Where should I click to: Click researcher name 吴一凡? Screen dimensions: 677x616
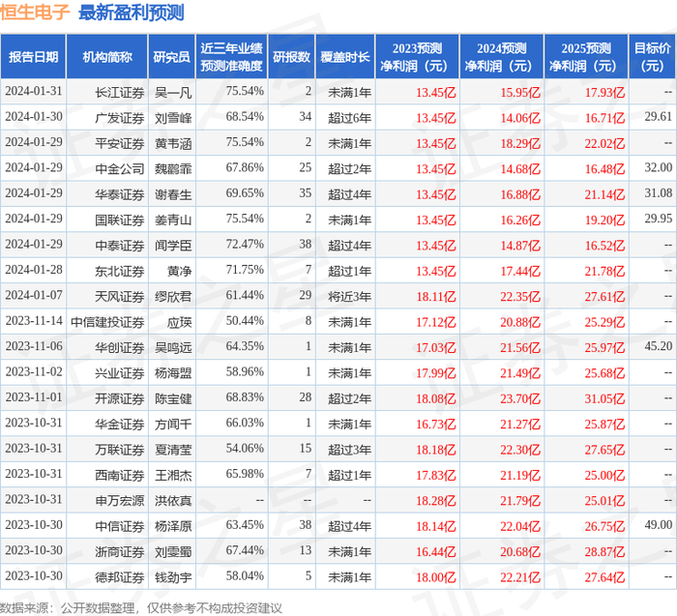coord(173,93)
